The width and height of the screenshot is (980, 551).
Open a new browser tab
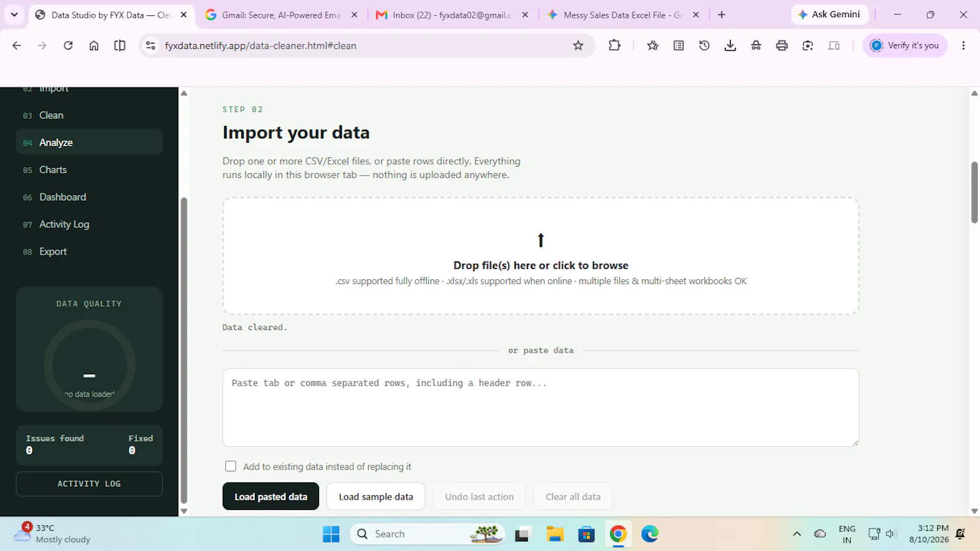click(722, 15)
